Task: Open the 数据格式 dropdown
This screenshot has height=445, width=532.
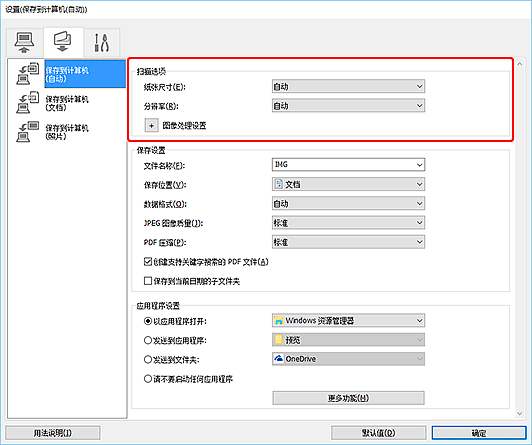Action: (348, 204)
